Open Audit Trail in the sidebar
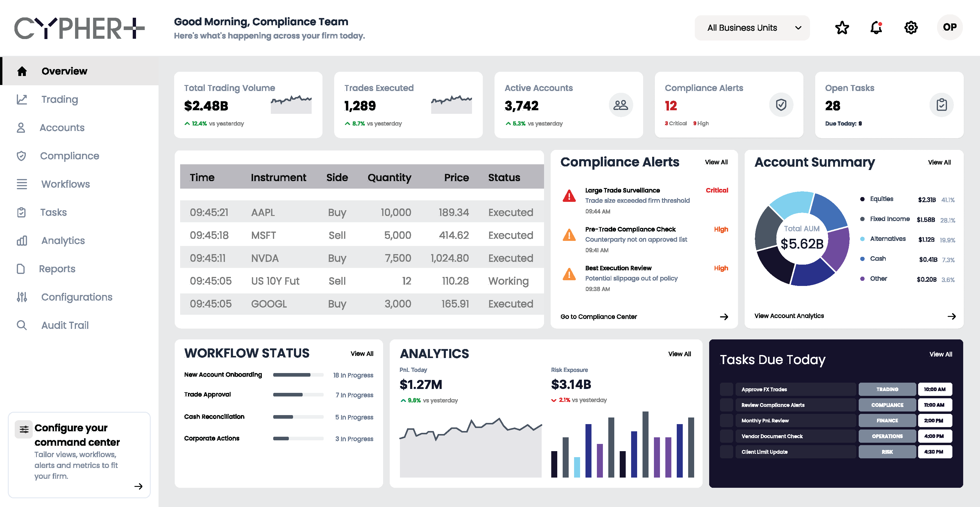The width and height of the screenshot is (980, 507). pos(80,325)
